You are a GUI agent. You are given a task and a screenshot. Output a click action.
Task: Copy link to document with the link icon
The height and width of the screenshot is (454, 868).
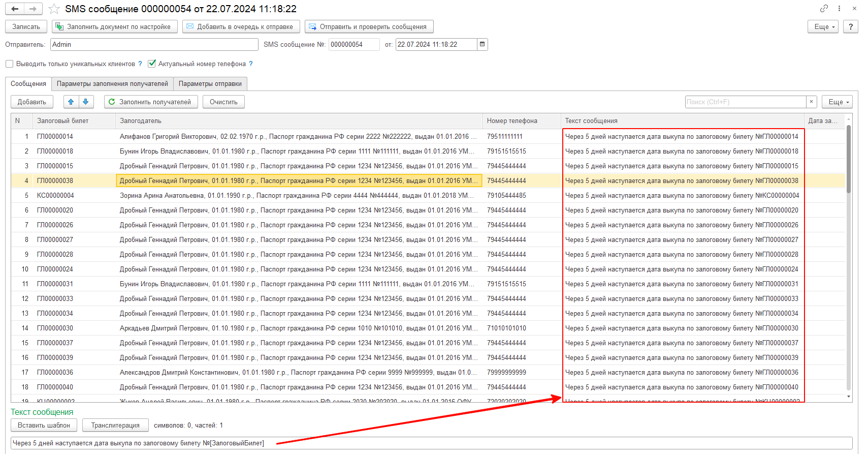824,9
